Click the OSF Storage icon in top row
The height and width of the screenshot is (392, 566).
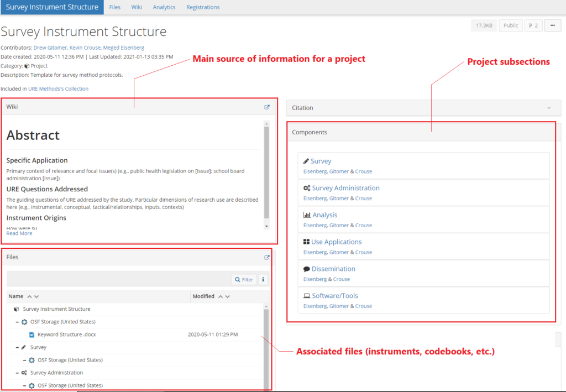pyautogui.click(x=24, y=322)
